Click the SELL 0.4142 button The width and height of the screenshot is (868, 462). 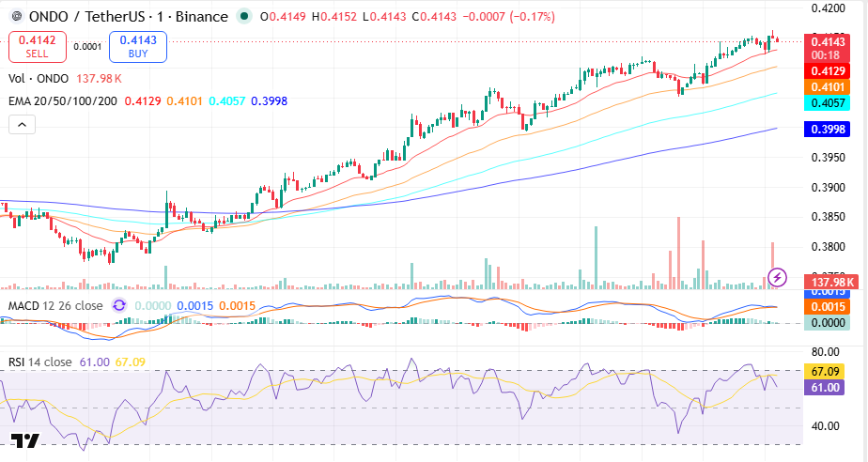coord(37,46)
